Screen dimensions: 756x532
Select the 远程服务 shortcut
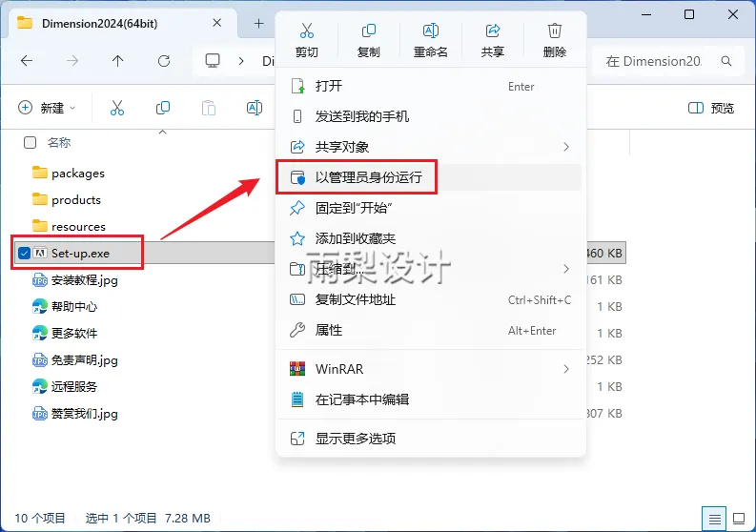(x=65, y=387)
